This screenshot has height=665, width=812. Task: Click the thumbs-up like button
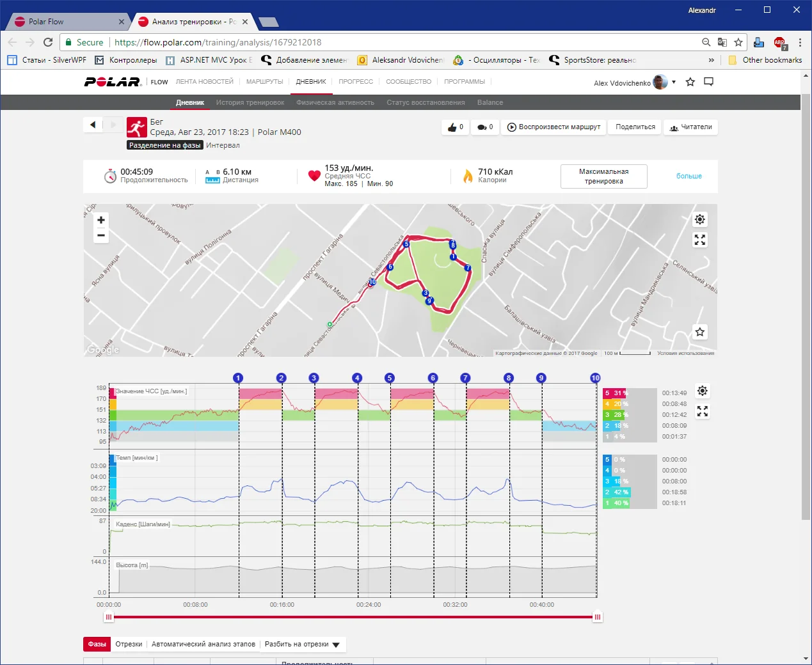[455, 127]
